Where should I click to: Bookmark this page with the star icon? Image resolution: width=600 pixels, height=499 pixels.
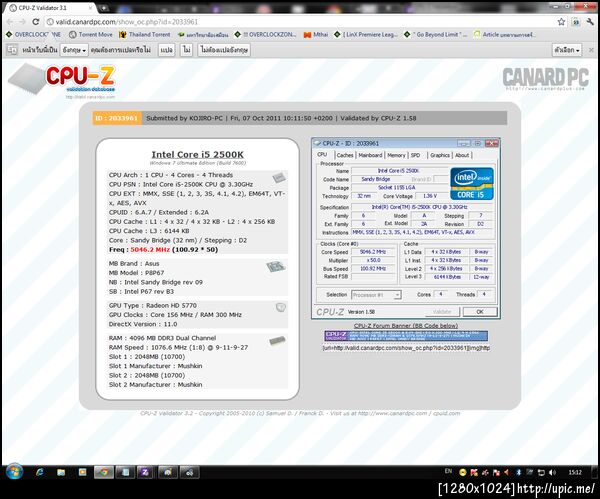pyautogui.click(x=561, y=22)
